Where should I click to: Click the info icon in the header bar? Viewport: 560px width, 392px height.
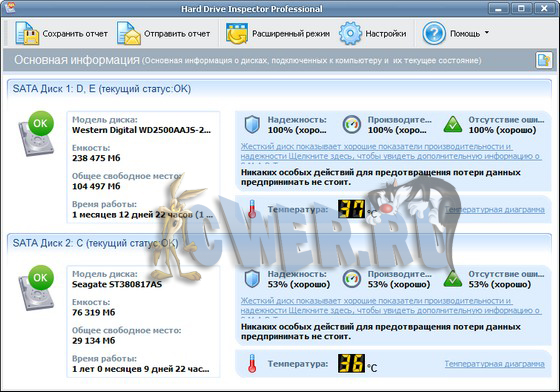pyautogui.click(x=544, y=60)
